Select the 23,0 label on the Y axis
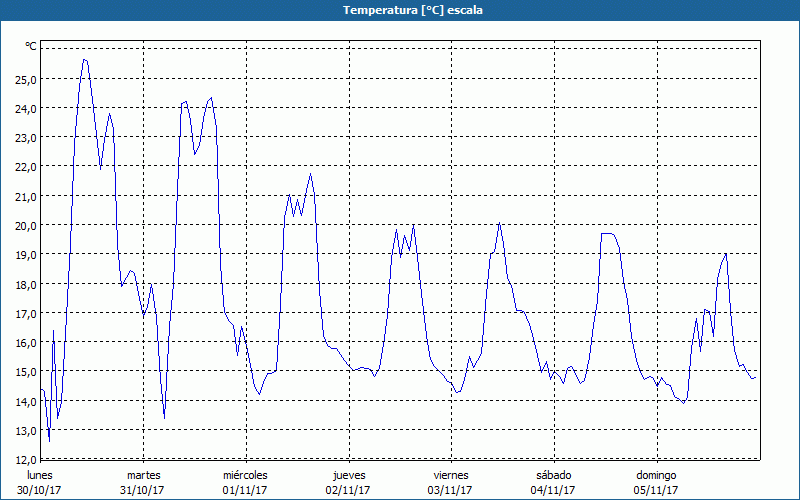The width and height of the screenshot is (800, 500). tap(25, 137)
